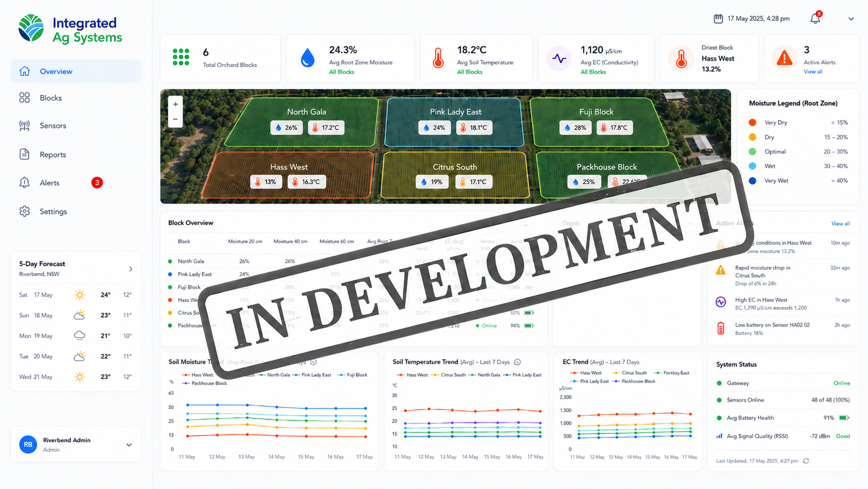Zoom in on the orchard map
The height and width of the screenshot is (489, 868).
[175, 104]
